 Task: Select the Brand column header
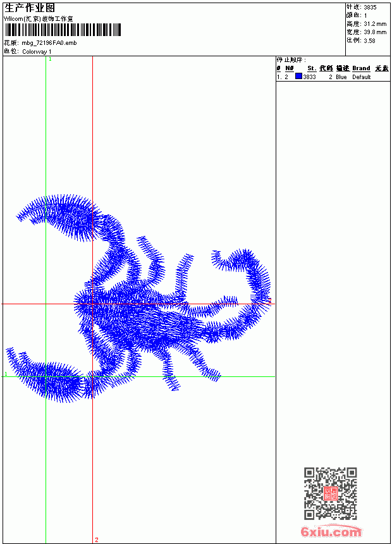[x=361, y=68]
